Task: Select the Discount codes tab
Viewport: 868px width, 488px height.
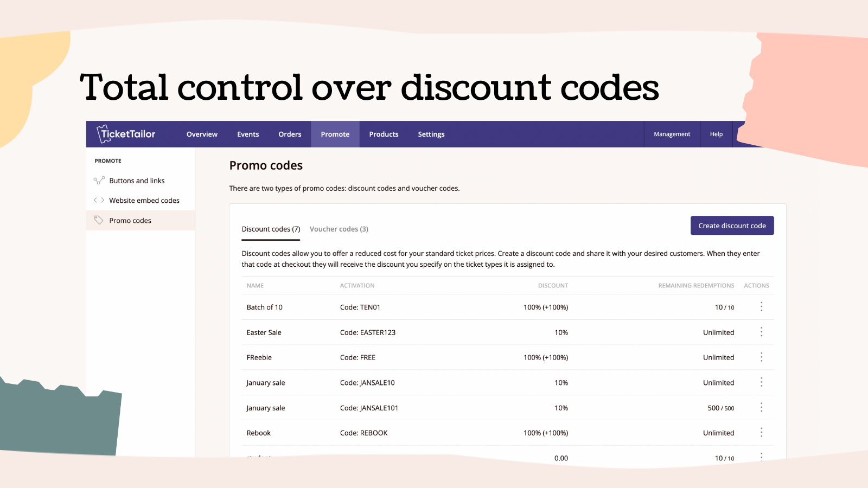Action: coord(271,229)
